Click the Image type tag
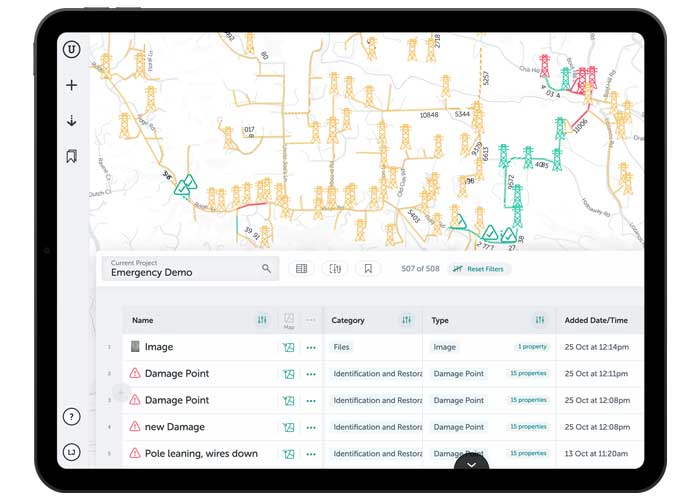This screenshot has height=500, width=700. [445, 347]
